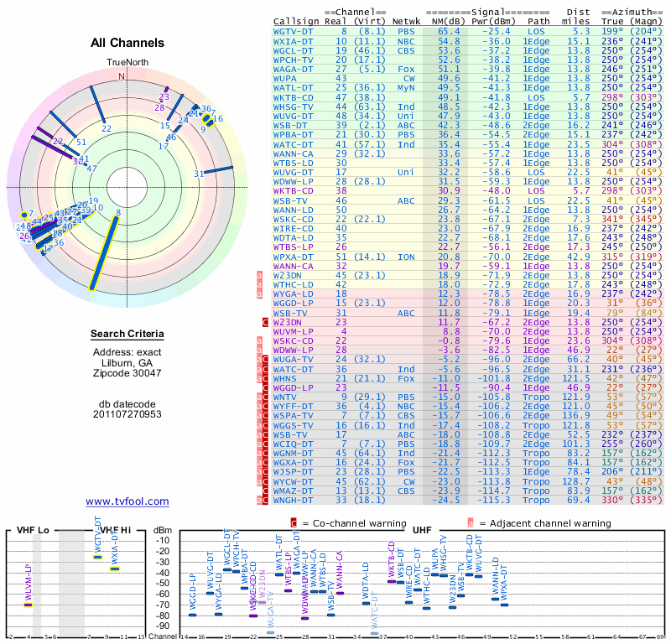Click the adjacent channel warning legend icon
Image resolution: width=671 pixels, height=644 pixels.
[x=471, y=523]
